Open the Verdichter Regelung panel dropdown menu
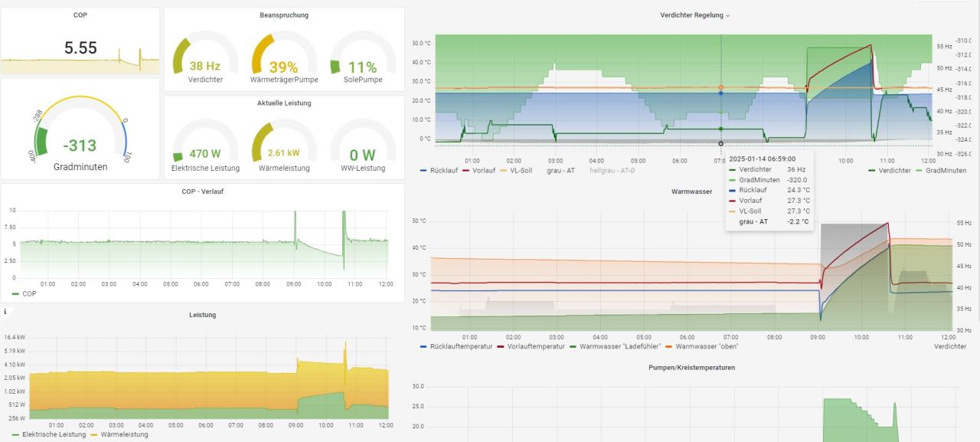Viewport: 980px width, 442px height. [x=694, y=15]
